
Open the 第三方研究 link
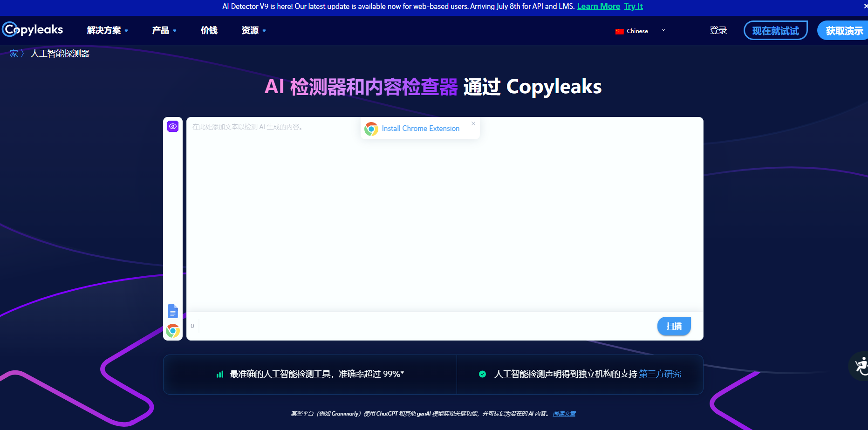[x=660, y=374]
